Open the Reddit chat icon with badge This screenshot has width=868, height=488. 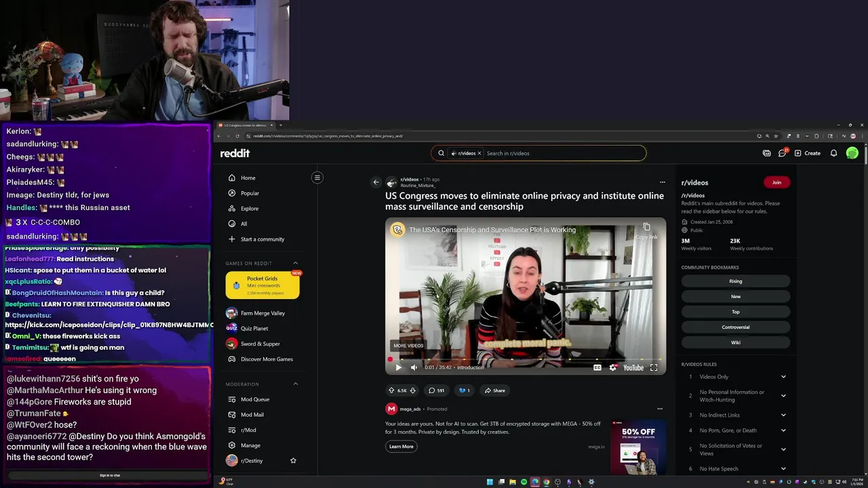[782, 153]
